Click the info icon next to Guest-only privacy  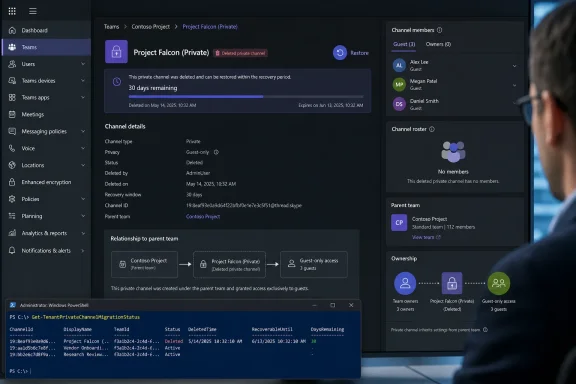pos(216,152)
